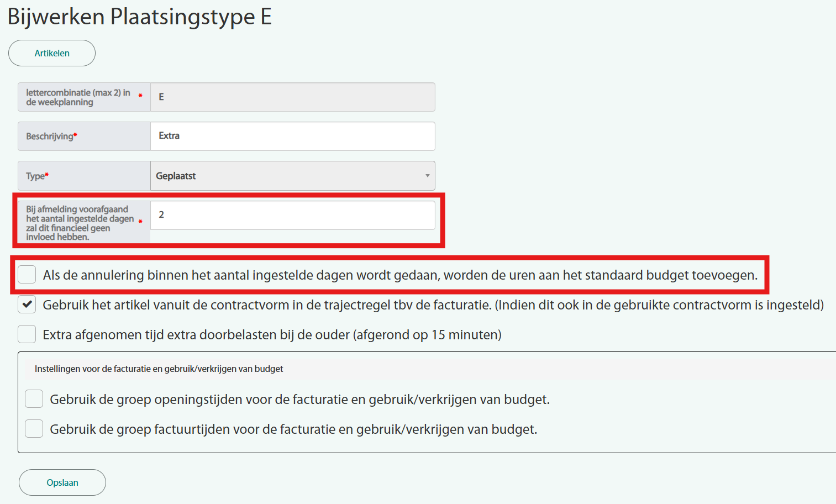Save the form with Opslaan
Image resolution: width=836 pixels, height=504 pixels.
62,482
